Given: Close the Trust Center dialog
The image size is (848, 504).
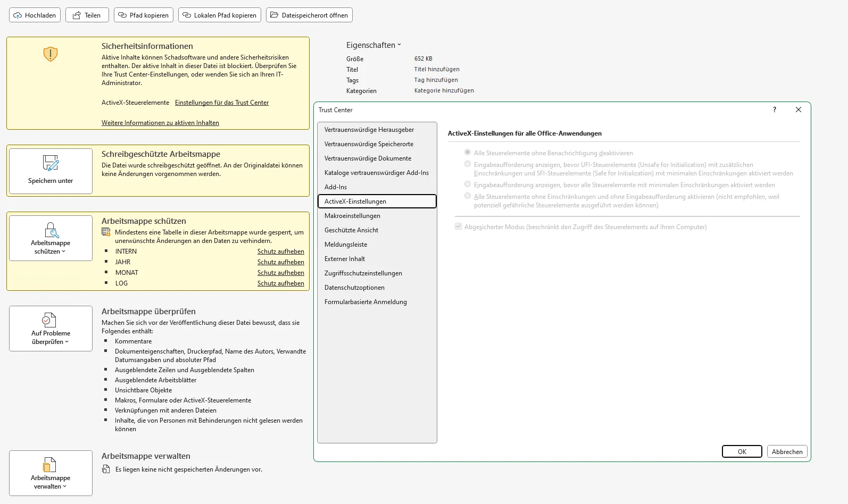Looking at the screenshot, I should pyautogui.click(x=798, y=110).
